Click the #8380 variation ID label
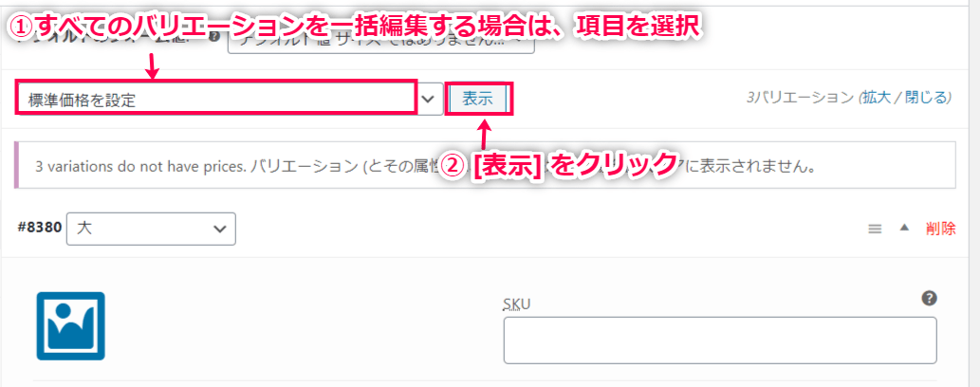Viewport: 980px width, 387px height. pos(39,228)
